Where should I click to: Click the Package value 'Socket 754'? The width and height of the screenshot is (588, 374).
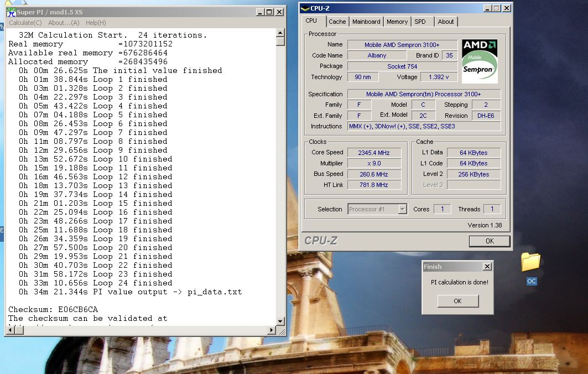coord(402,66)
